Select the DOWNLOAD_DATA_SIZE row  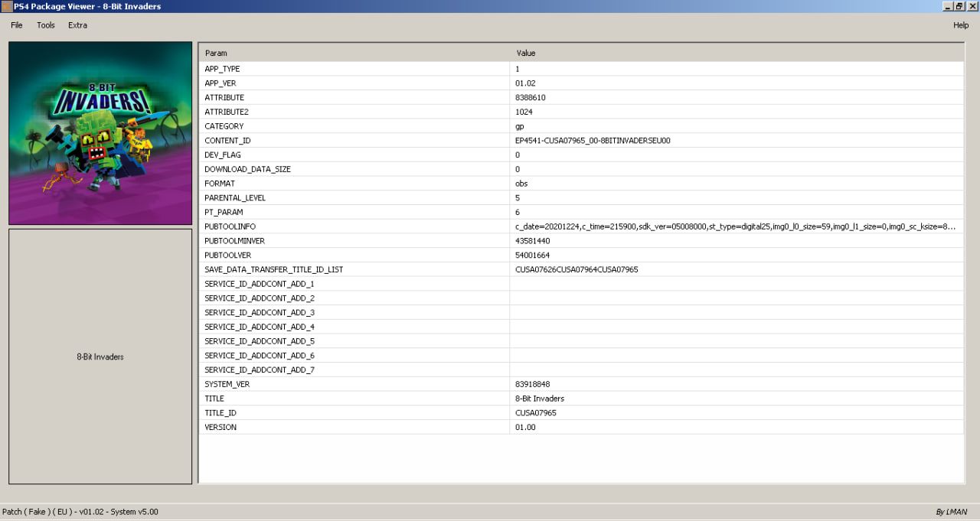click(581, 169)
